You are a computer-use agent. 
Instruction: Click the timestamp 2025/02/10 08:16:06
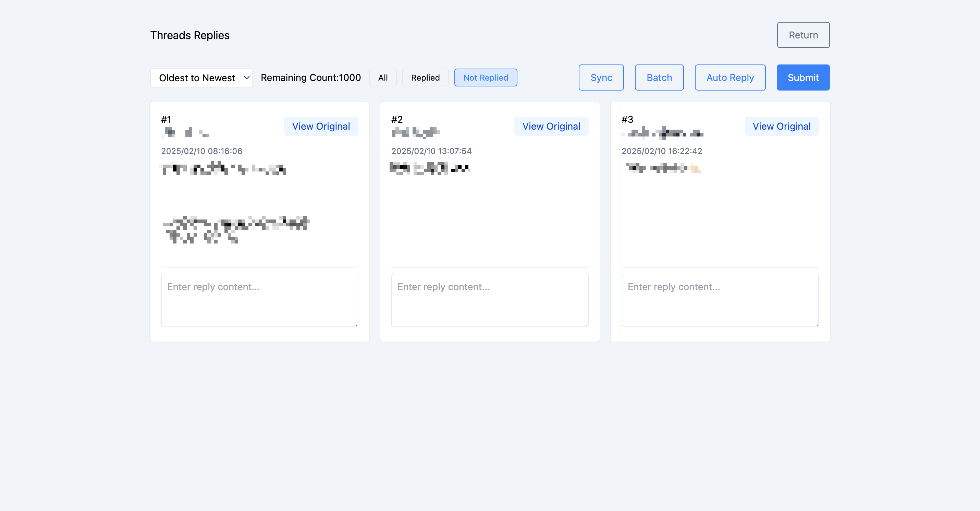click(x=201, y=151)
